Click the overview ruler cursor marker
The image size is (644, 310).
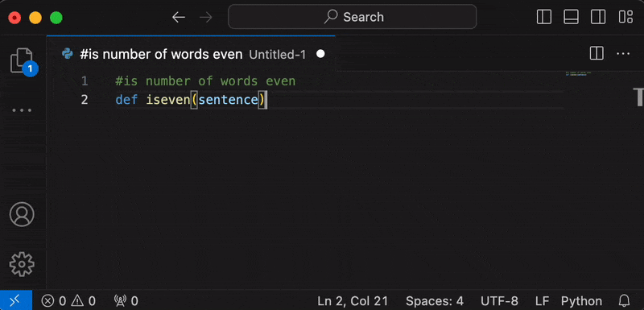[x=638, y=97]
